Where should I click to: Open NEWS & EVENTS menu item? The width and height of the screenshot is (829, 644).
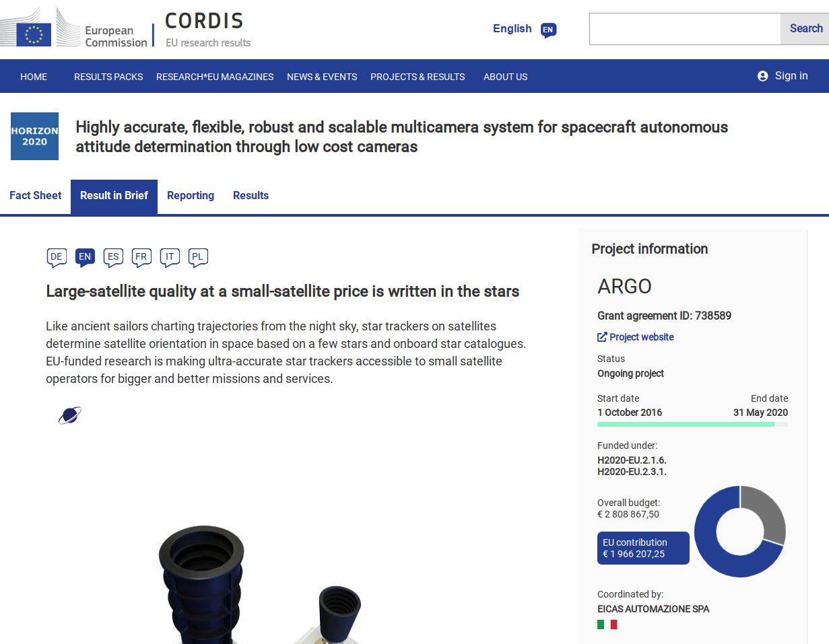click(x=322, y=77)
